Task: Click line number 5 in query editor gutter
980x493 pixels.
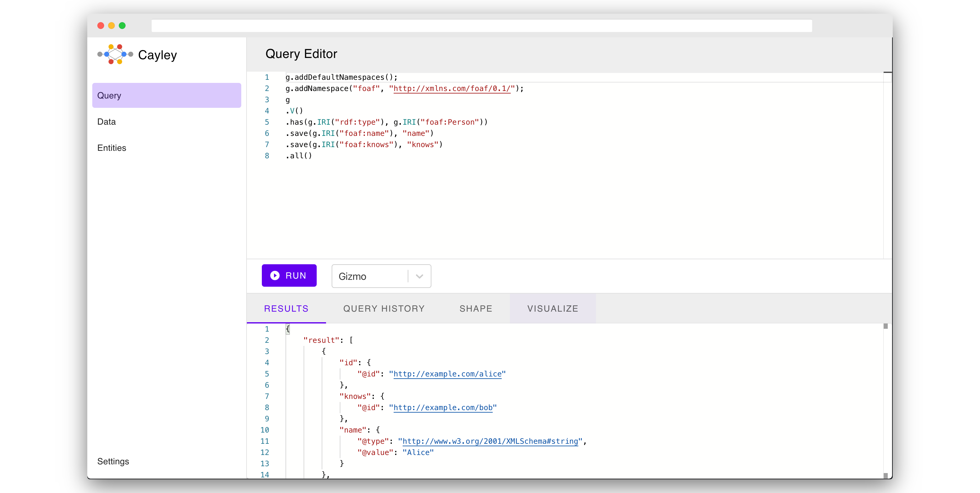Action: click(x=267, y=122)
